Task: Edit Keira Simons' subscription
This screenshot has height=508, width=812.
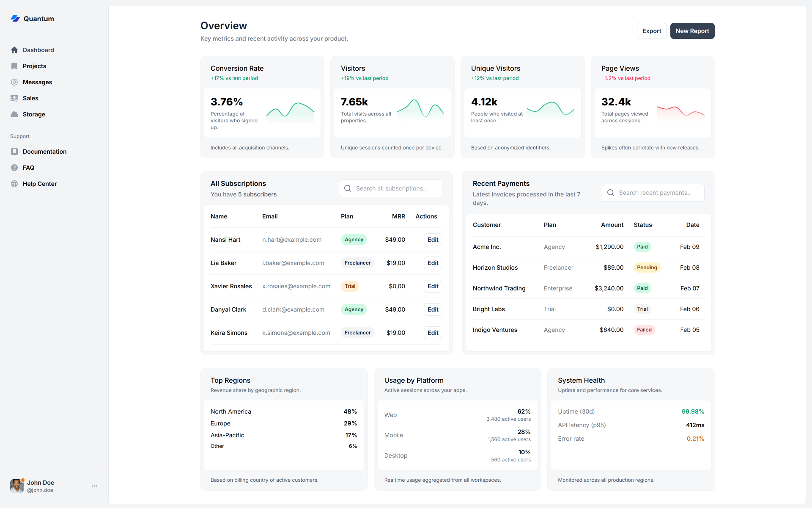Action: [x=433, y=333]
